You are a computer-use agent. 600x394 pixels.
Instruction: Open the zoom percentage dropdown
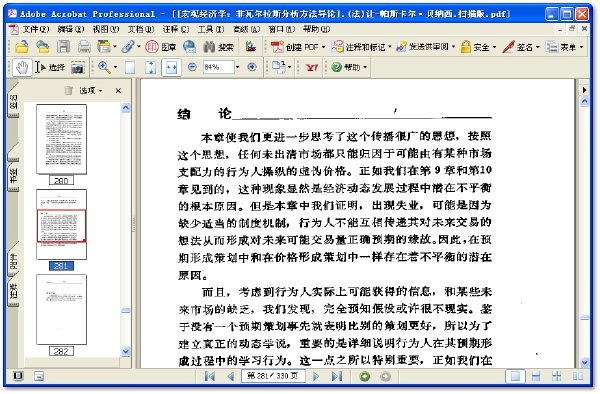(x=237, y=67)
